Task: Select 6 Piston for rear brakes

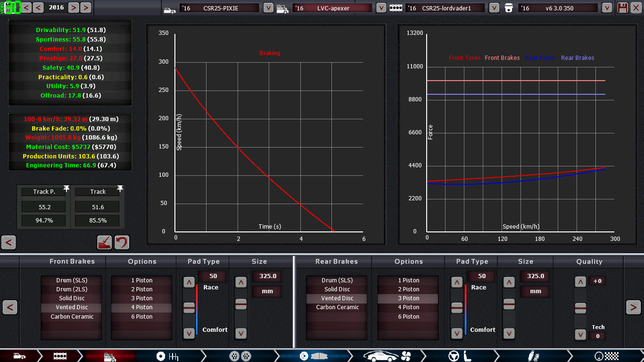Action: 407,317
